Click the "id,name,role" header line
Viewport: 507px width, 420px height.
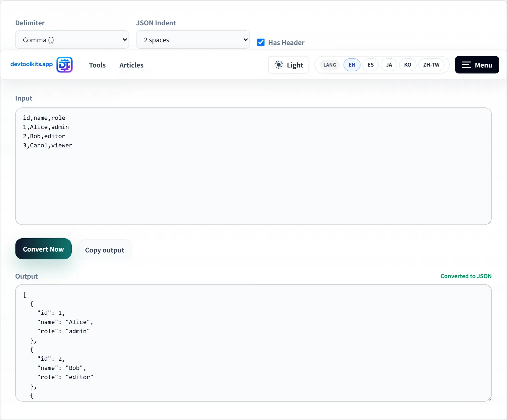[x=44, y=118]
